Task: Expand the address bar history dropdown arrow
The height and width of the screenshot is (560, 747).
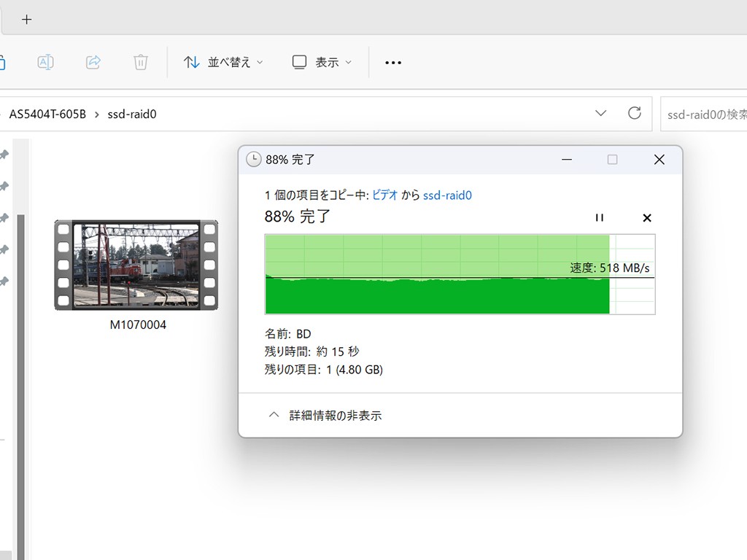Action: 600,113
